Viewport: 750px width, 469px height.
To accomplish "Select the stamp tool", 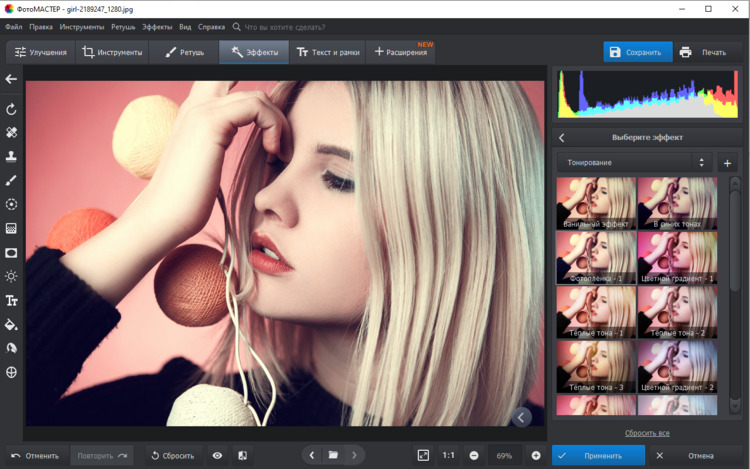I will pyautogui.click(x=12, y=156).
